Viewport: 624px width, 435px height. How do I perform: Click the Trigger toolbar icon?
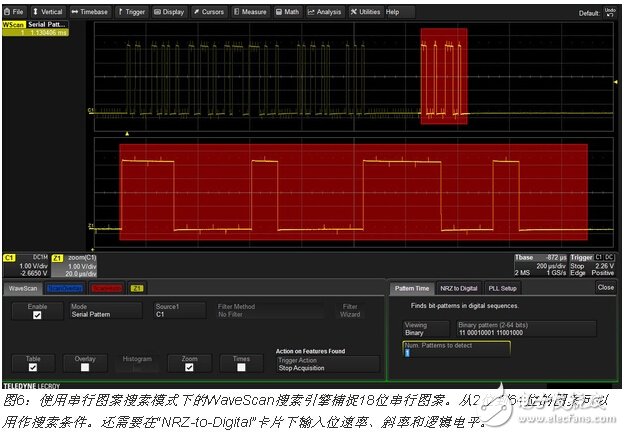pos(133,12)
